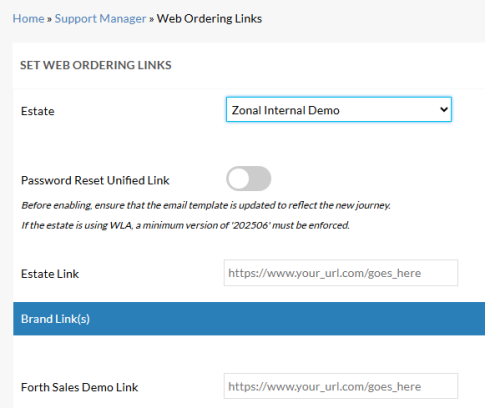The image size is (485, 408).
Task: Click the SET WEB ORDERING LINKS heading
Action: point(96,65)
